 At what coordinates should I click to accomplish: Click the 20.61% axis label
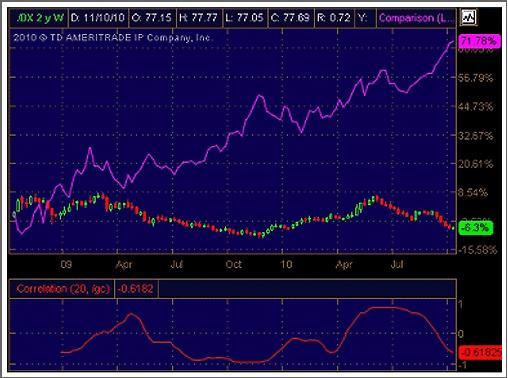[x=475, y=164]
